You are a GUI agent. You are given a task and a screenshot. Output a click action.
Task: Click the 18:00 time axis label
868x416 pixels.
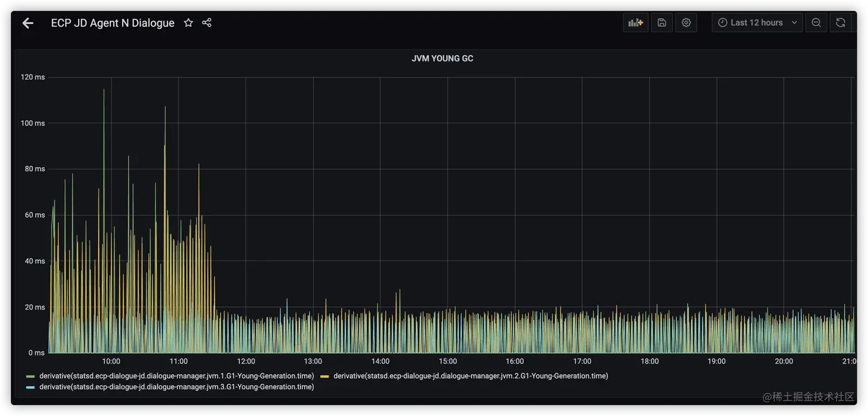pyautogui.click(x=649, y=361)
